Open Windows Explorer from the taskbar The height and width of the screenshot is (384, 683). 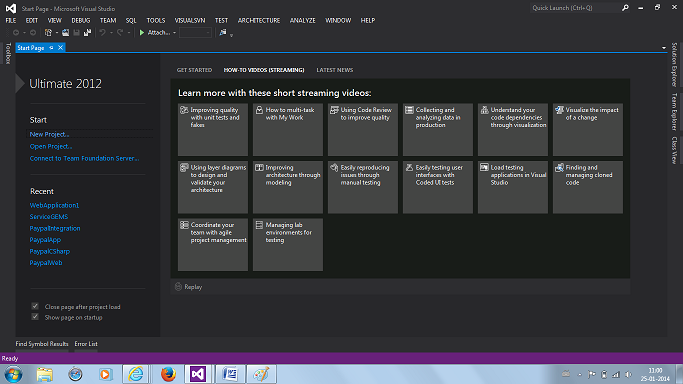[44, 374]
